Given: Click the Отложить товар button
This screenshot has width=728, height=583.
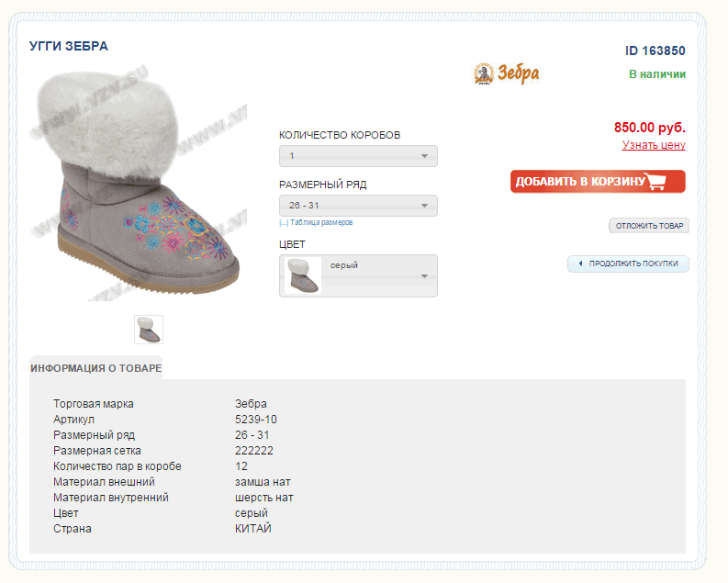Looking at the screenshot, I should point(649,226).
